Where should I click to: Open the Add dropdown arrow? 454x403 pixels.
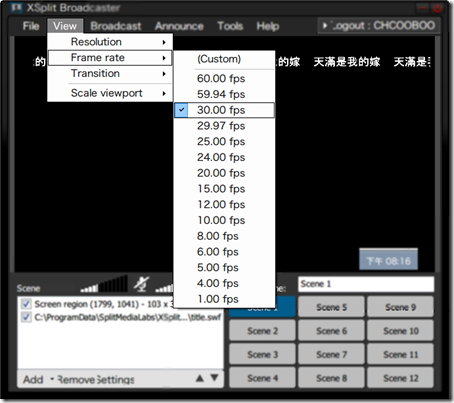point(52,379)
